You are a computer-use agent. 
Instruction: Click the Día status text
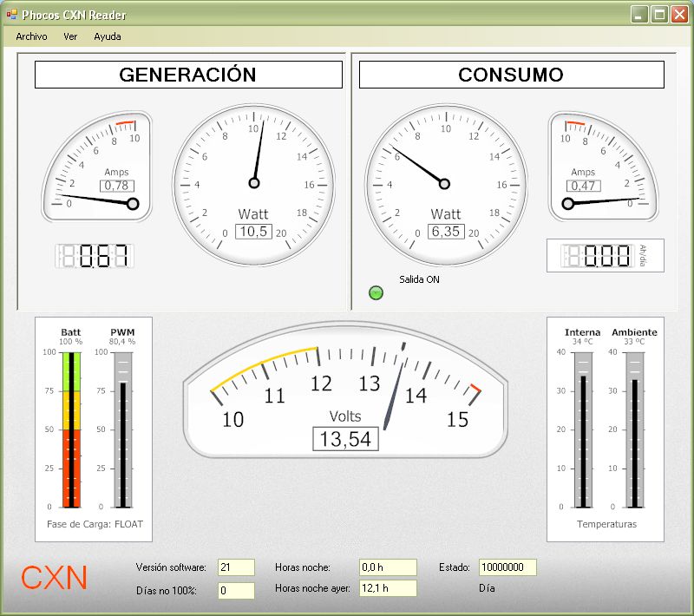click(x=487, y=588)
